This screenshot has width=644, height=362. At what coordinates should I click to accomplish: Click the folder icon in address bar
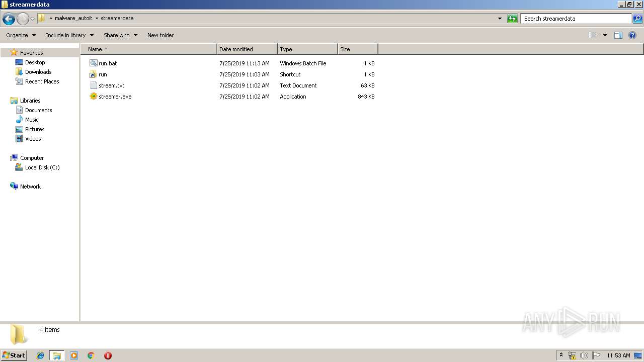coord(42,18)
